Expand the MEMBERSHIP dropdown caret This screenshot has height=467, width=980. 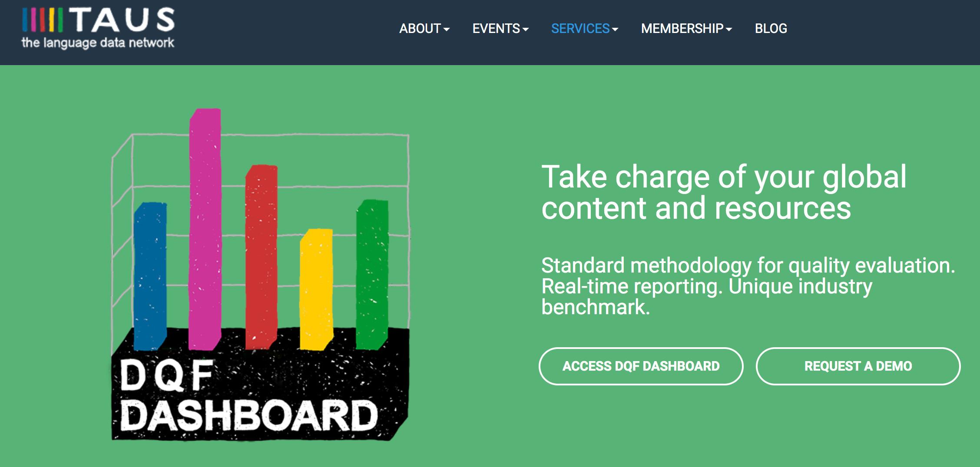728,30
